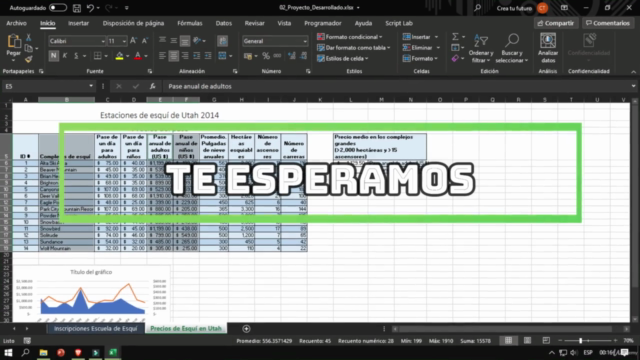Click the add new sheet plus icon
The width and height of the screenshot is (640, 360).
(x=246, y=329)
